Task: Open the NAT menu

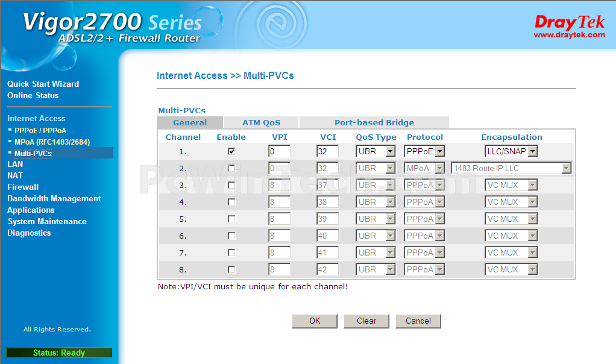Action: click(x=15, y=175)
